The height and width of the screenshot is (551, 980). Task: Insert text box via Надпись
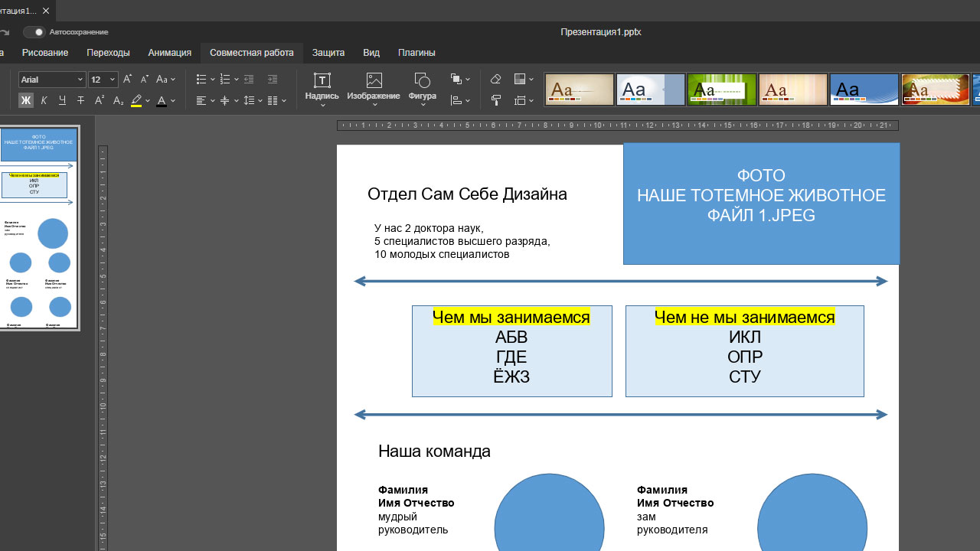click(322, 86)
